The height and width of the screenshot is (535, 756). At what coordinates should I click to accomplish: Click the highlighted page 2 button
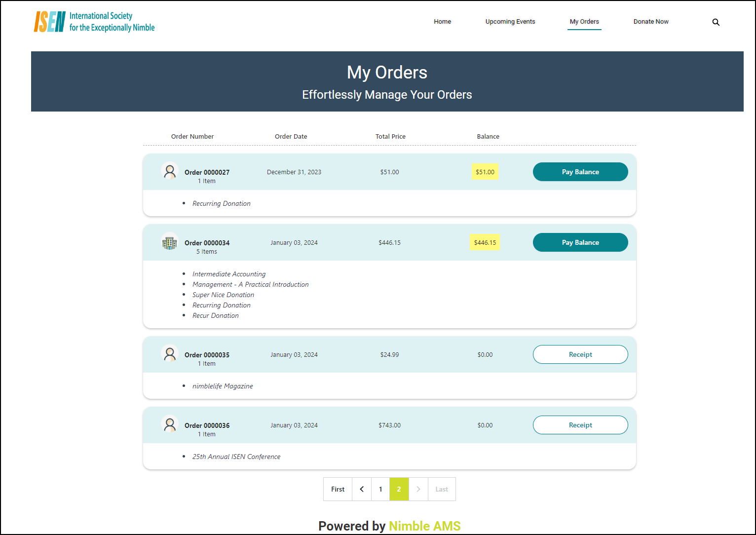[399, 489]
